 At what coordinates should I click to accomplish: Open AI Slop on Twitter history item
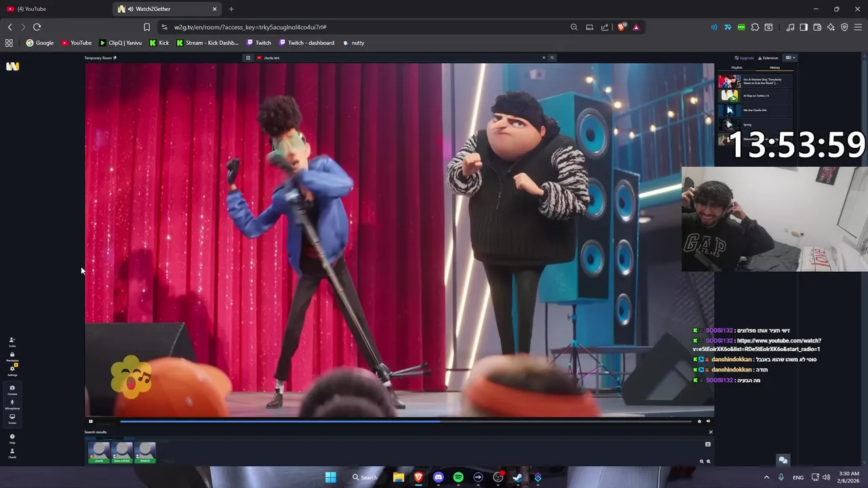coord(755,96)
